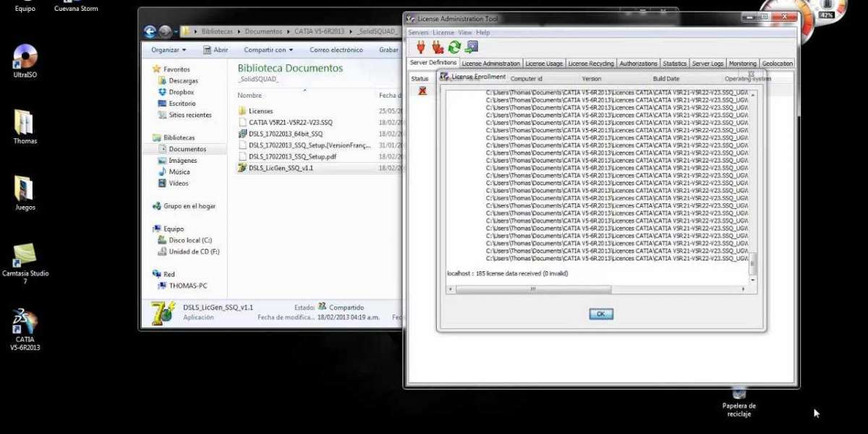The width and height of the screenshot is (868, 434).
Task: Click the Abrir toolbar button
Action: (x=216, y=50)
